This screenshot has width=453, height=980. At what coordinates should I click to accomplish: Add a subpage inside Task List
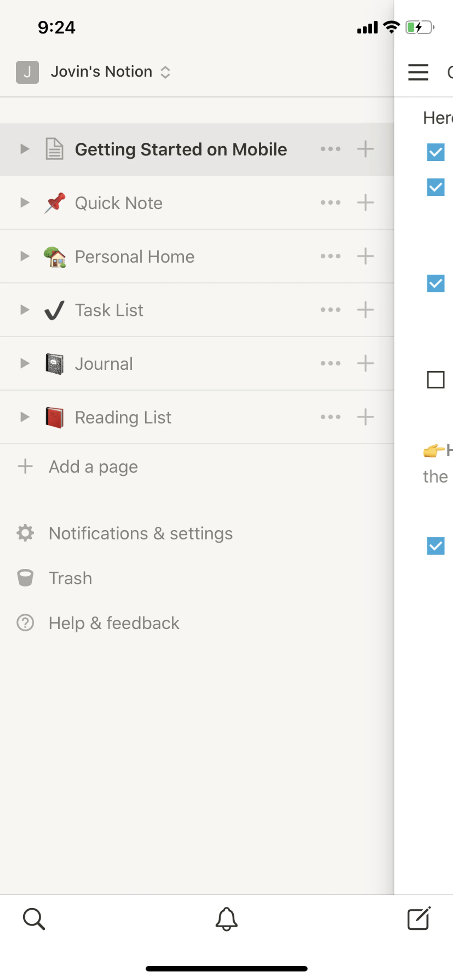tap(365, 310)
